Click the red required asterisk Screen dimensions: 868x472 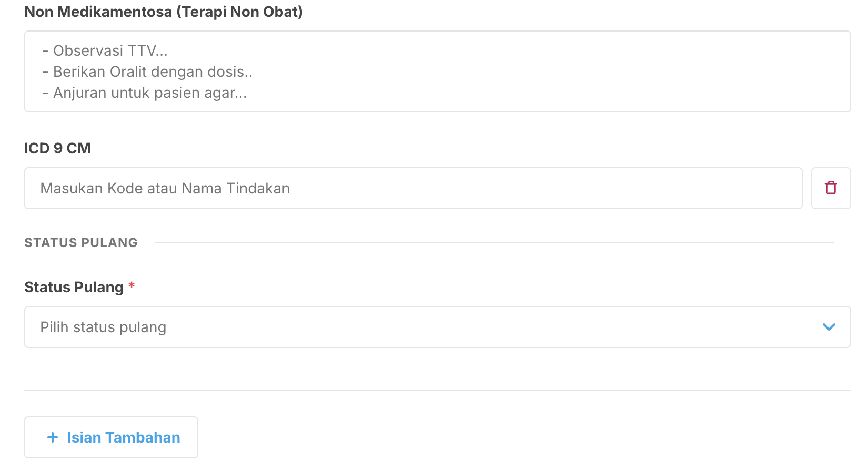132,286
